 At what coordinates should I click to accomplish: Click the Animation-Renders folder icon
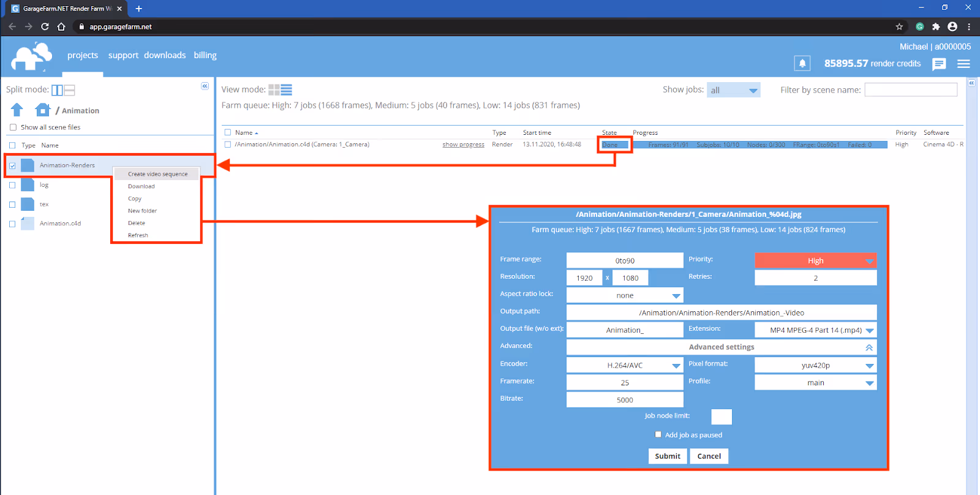[28, 165]
